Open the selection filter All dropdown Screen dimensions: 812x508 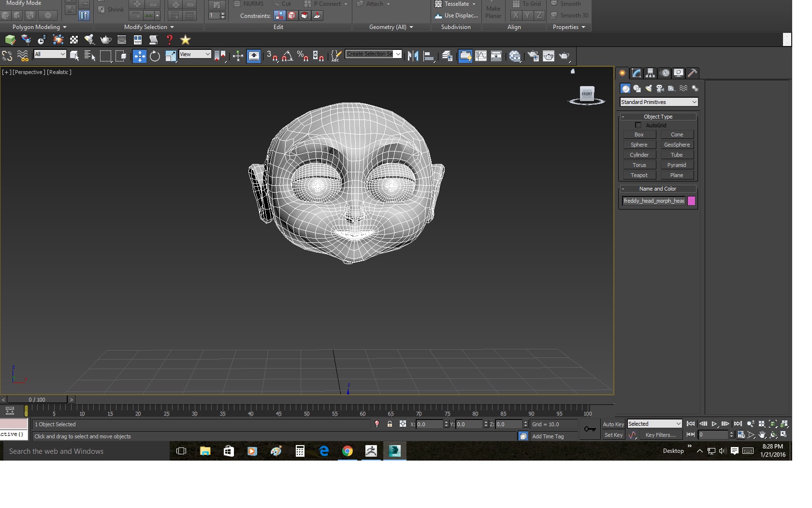(x=49, y=54)
